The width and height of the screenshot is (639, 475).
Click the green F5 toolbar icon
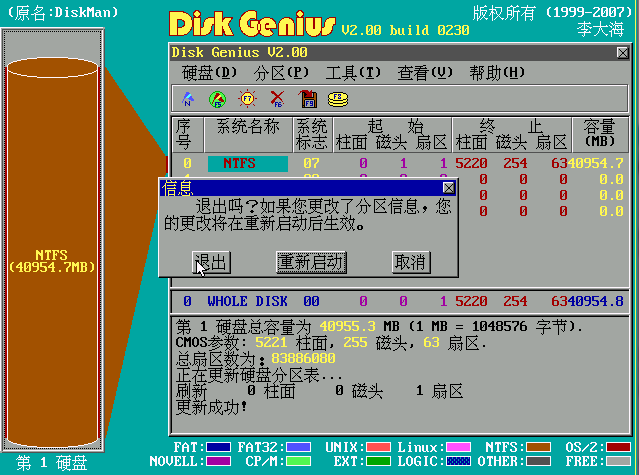[218, 99]
